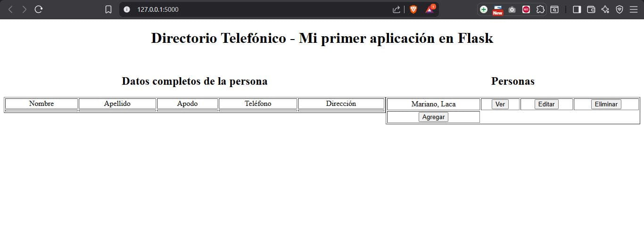Open the browser main menu
The image size is (644, 241).
point(634,9)
